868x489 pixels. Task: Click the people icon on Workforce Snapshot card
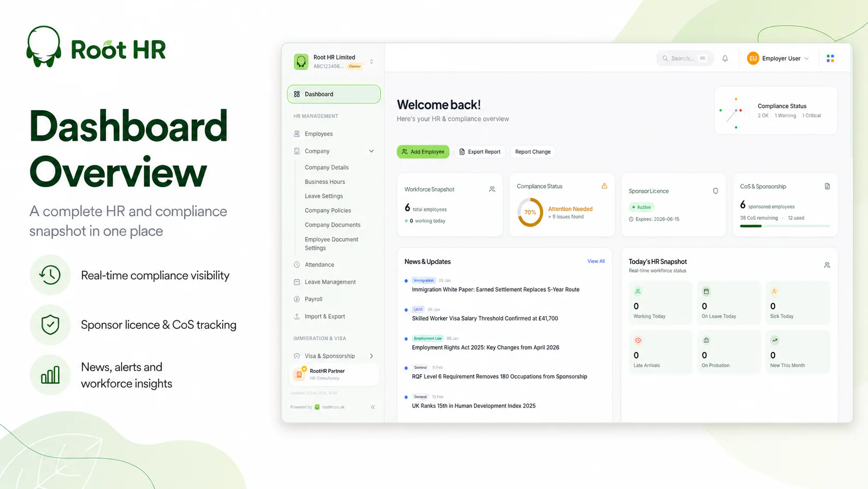point(492,189)
